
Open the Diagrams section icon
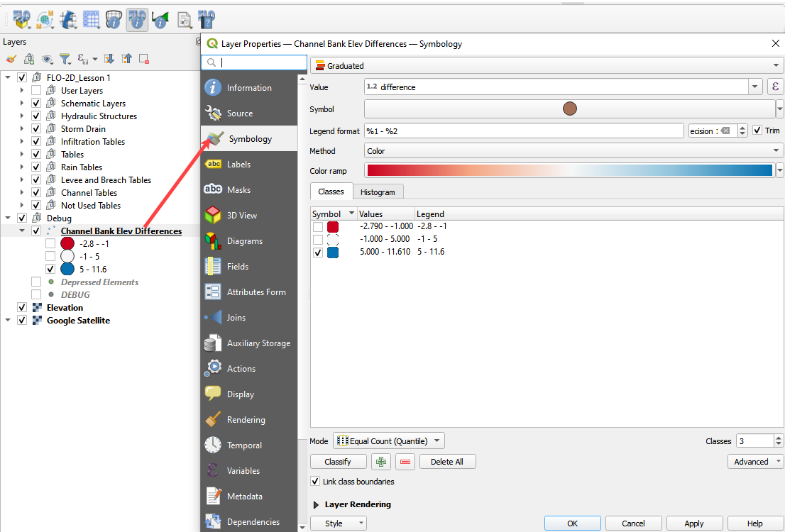pyautogui.click(x=213, y=241)
